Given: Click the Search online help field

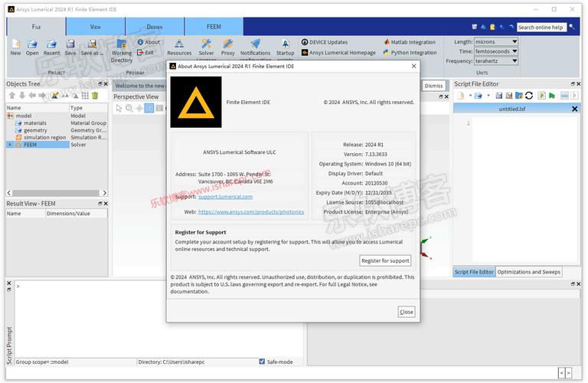Looking at the screenshot, I should (541, 27).
